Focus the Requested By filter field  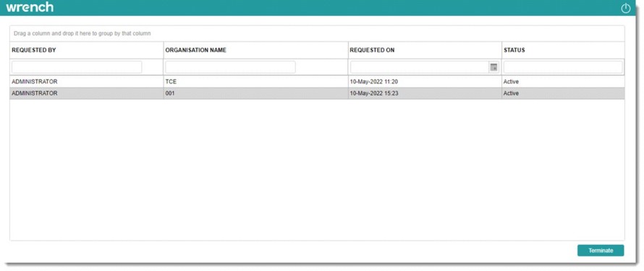[77, 67]
